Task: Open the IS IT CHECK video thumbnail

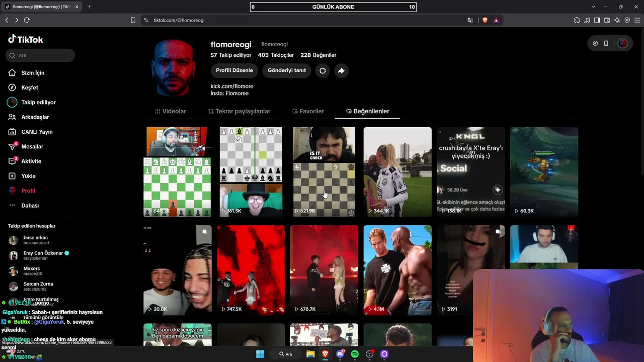Action: pyautogui.click(x=324, y=172)
